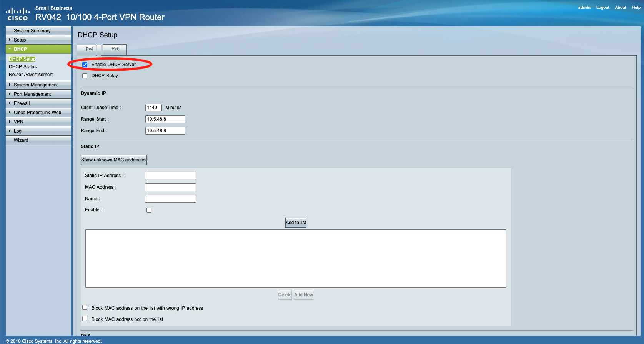The height and width of the screenshot is (344, 644).
Task: Toggle Enable DHCP Server checkbox
Action: click(85, 65)
